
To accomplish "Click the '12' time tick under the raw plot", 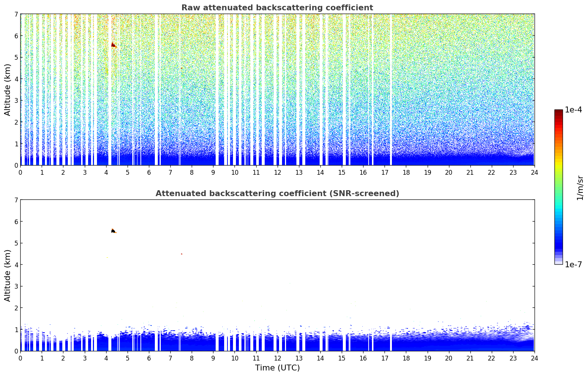I will [277, 172].
